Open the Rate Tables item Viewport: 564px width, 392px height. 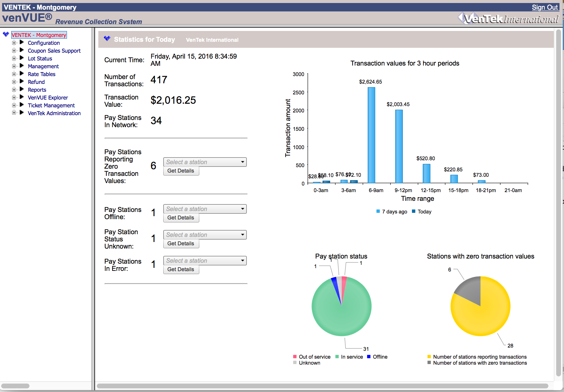pyautogui.click(x=41, y=74)
